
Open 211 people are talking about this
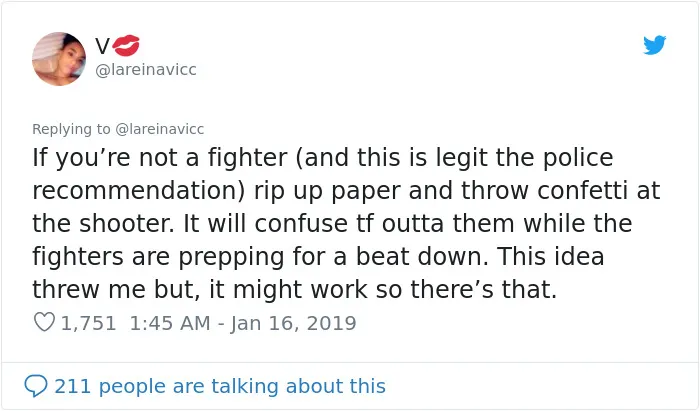click(x=220, y=386)
